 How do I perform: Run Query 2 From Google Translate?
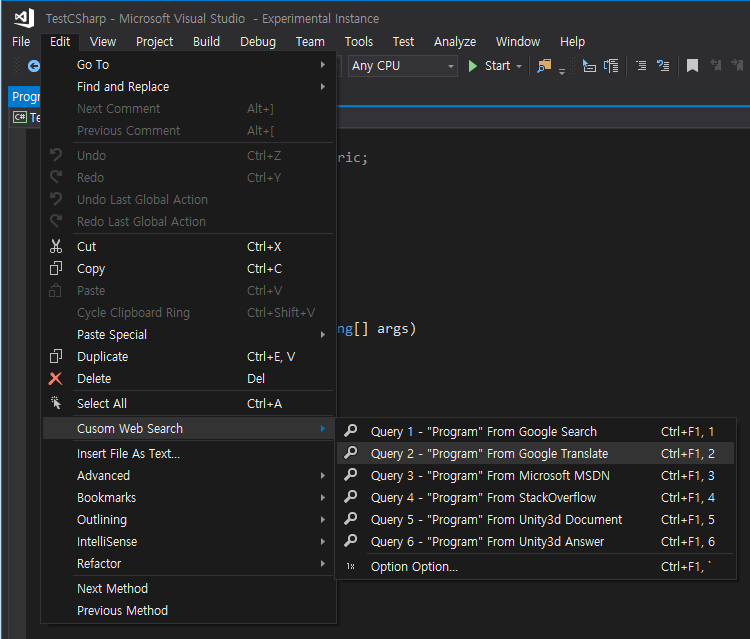tap(535, 453)
